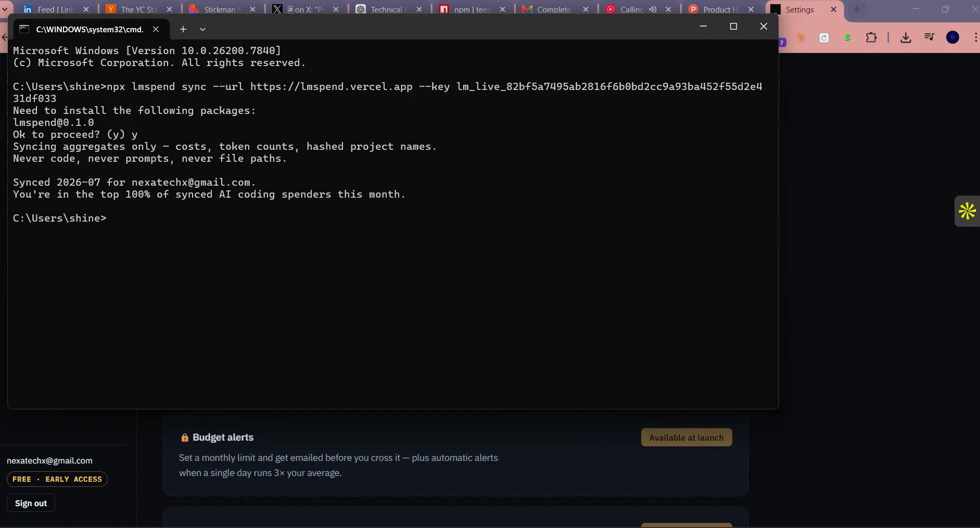
Task: Close The YC Sta browser tab
Action: click(170, 9)
